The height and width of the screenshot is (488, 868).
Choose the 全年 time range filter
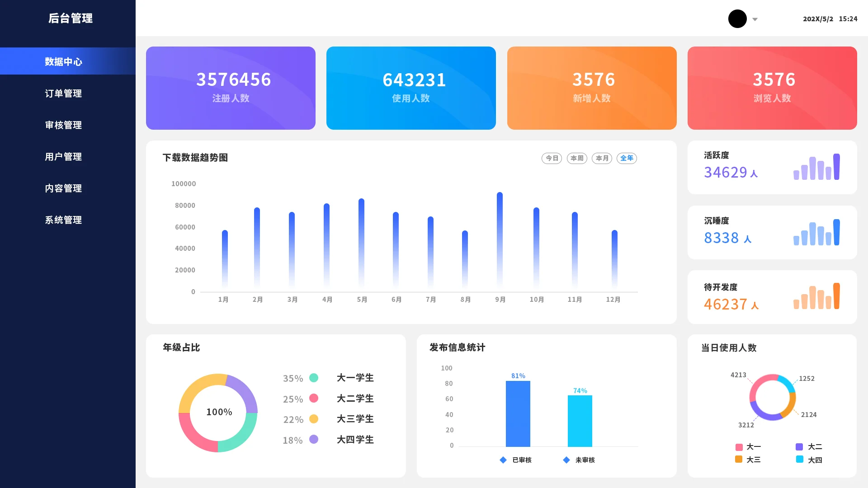[x=627, y=158]
